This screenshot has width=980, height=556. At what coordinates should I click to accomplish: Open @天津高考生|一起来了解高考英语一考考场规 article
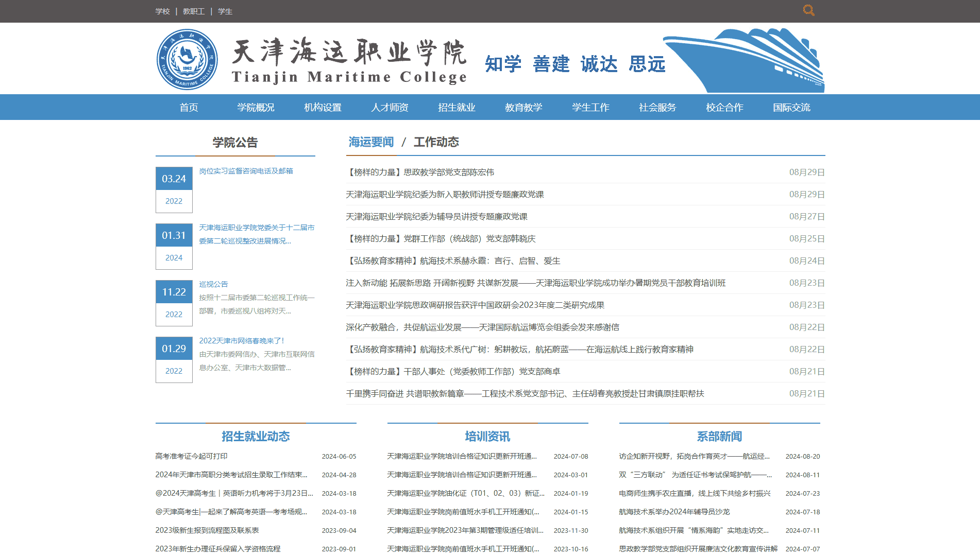[x=231, y=512]
